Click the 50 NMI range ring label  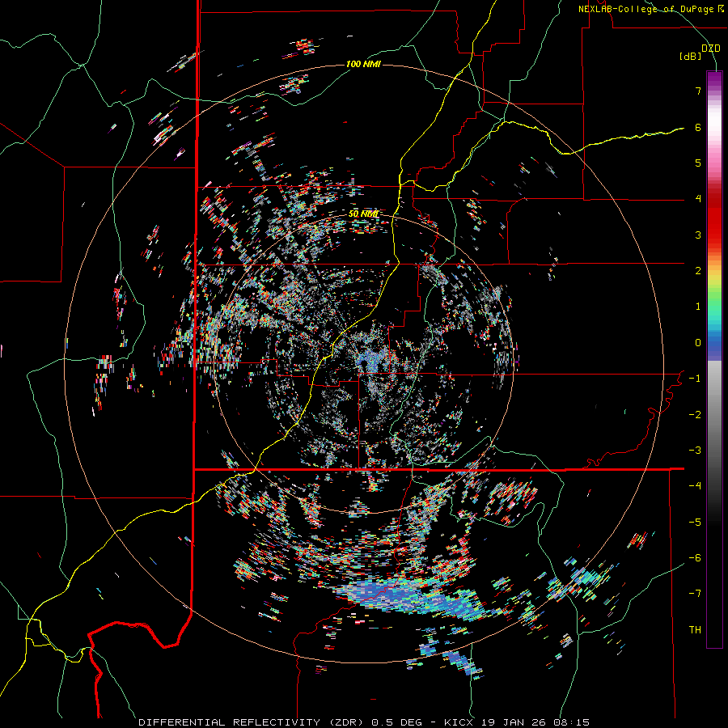pyautogui.click(x=363, y=214)
